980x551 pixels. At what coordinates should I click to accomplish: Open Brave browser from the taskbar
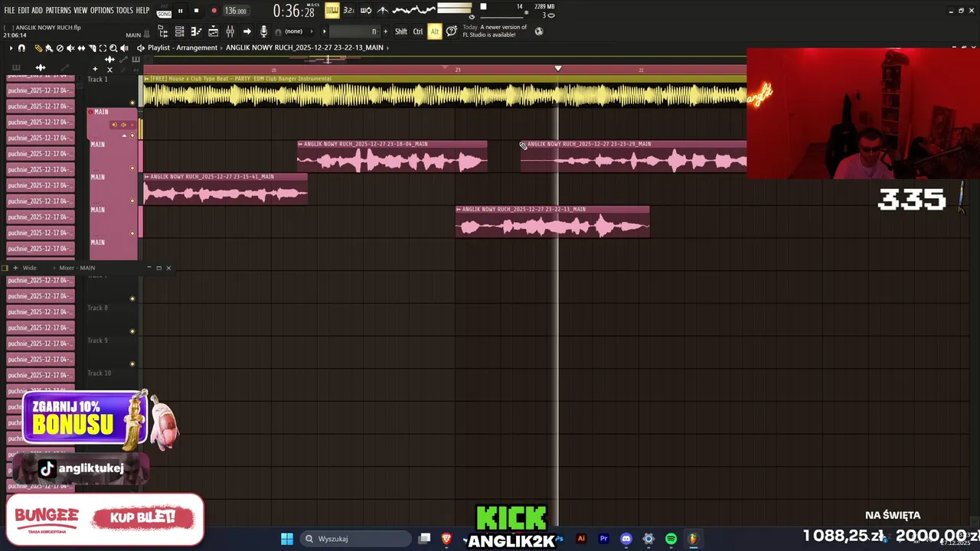[x=446, y=539]
